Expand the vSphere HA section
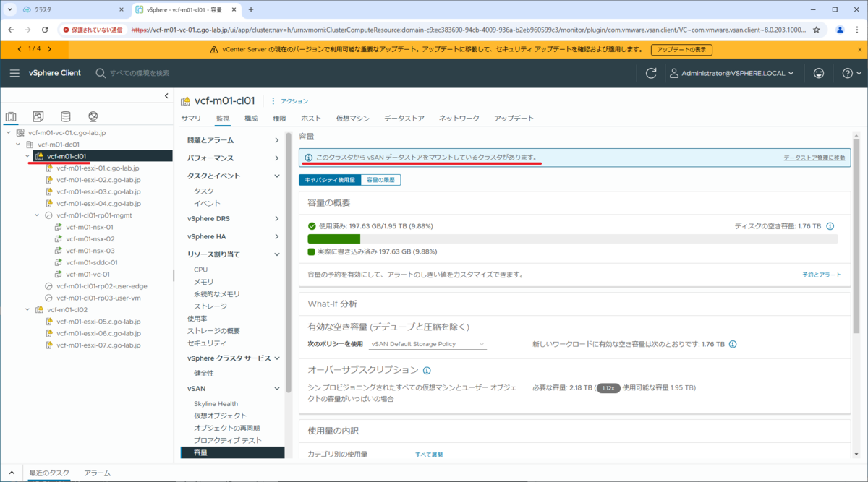The height and width of the screenshot is (482, 868). pyautogui.click(x=277, y=237)
